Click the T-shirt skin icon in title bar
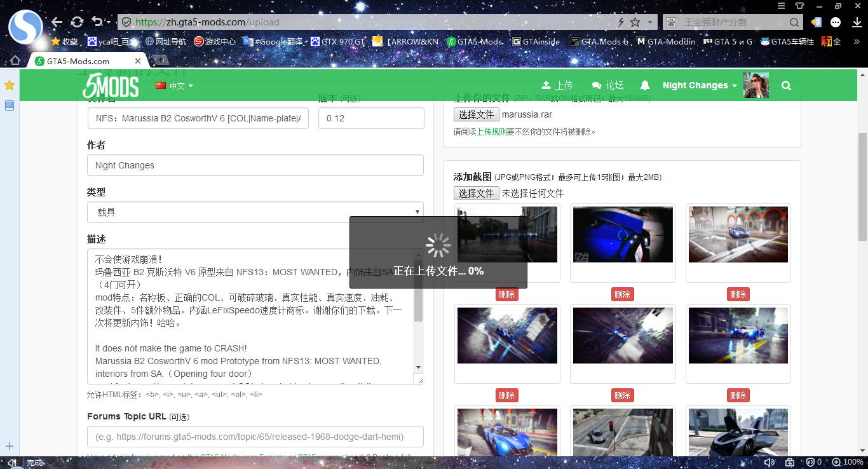This screenshot has height=469, width=868. [799, 6]
